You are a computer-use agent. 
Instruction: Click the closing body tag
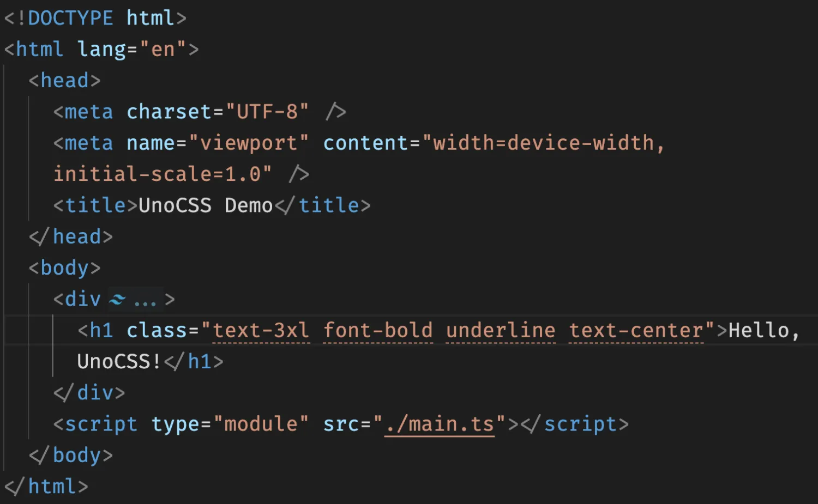click(71, 455)
